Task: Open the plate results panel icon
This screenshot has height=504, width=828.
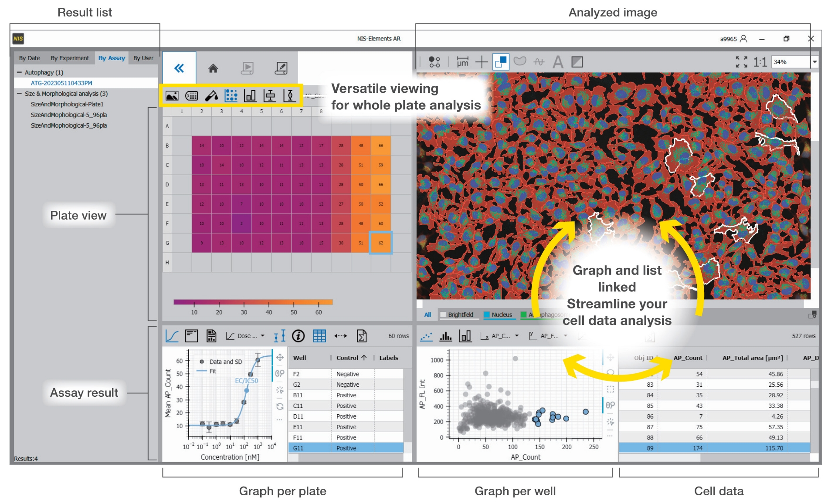Action: click(191, 336)
